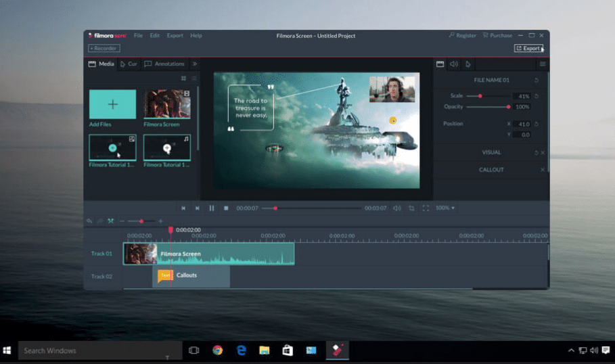Screen dimensions: 615x364
Task: Click the timeline playhead marker
Action: 170,229
